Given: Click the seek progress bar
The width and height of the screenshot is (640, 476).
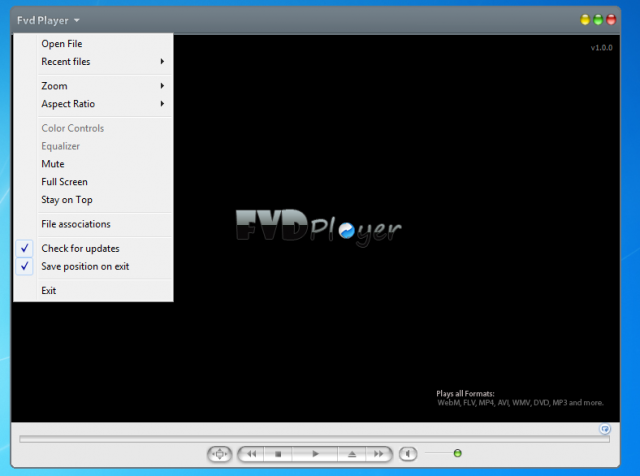Looking at the screenshot, I should (314, 439).
